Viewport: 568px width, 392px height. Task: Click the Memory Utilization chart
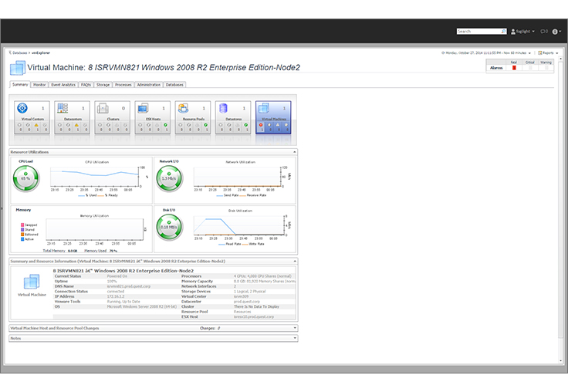[95, 229]
